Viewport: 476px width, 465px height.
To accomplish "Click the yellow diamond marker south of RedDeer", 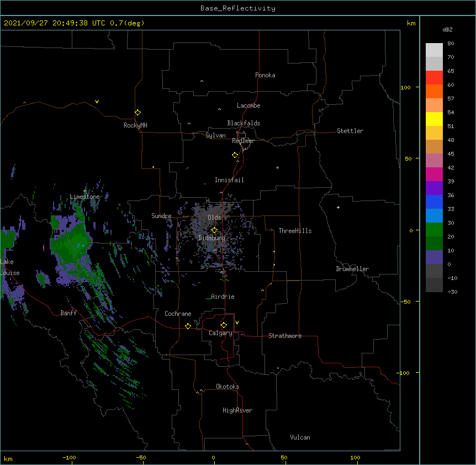I will [235, 155].
